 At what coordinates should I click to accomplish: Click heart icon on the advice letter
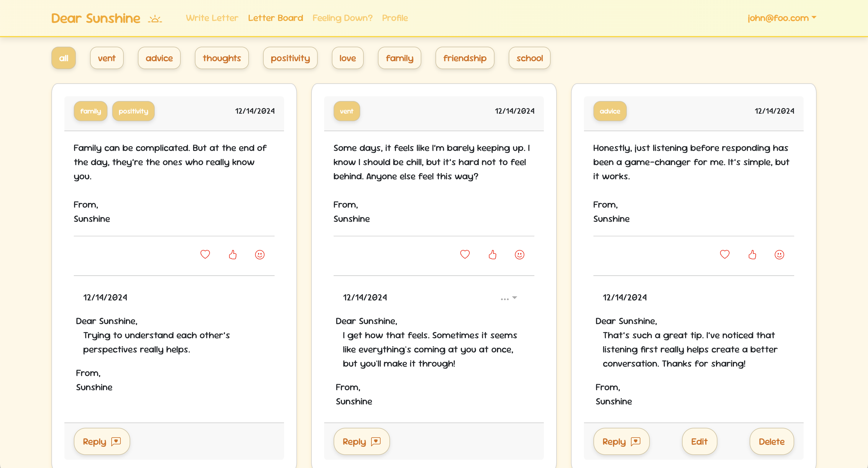pos(725,255)
